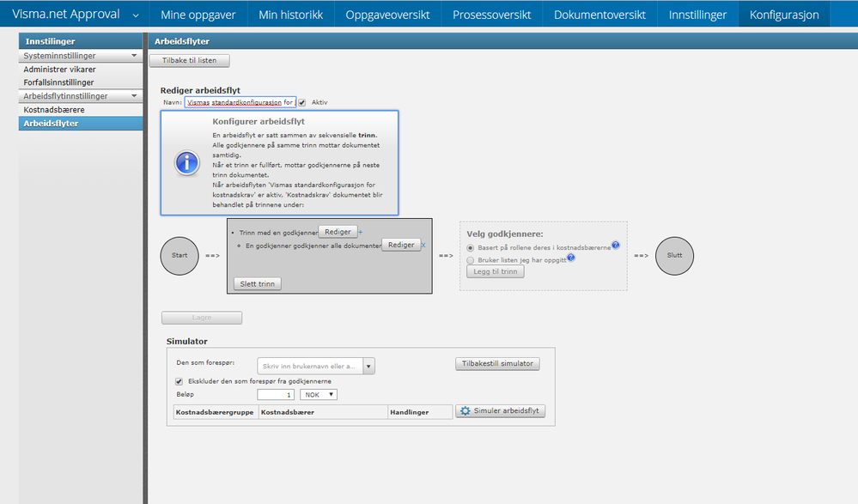Click the blue info icon in Konfigurer arbeidsflyt
The image size is (858, 504).
coord(187,163)
